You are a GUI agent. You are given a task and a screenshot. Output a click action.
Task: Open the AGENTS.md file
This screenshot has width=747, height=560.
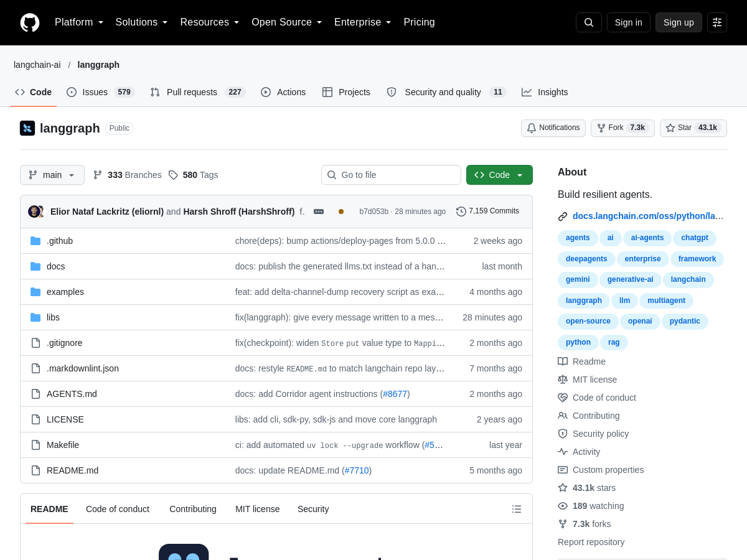click(x=72, y=394)
